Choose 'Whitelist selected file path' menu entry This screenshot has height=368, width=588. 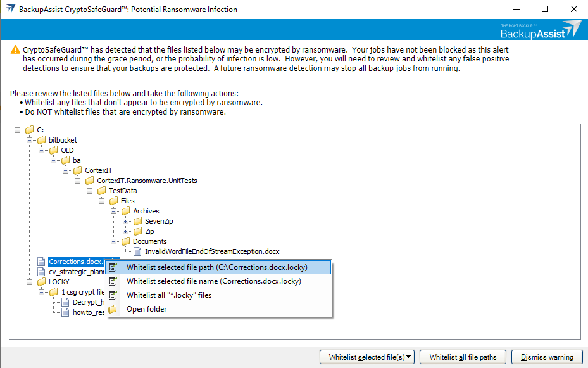[218, 267]
